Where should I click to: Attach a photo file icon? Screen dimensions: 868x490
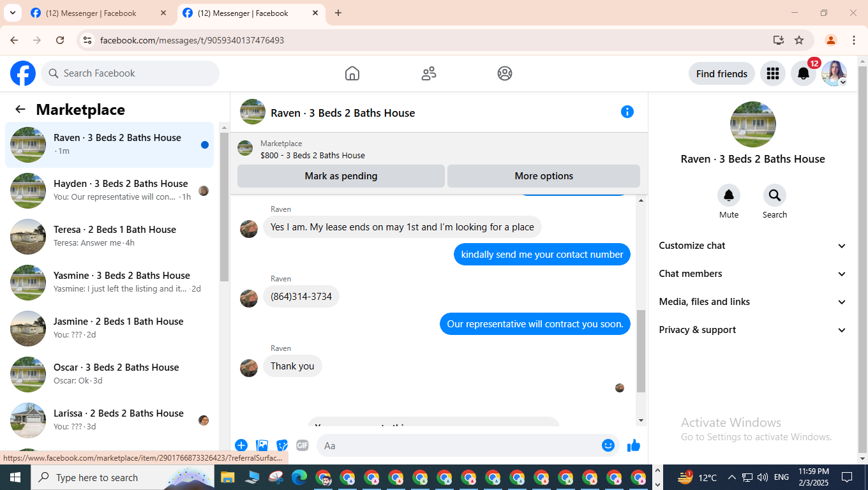click(x=262, y=445)
